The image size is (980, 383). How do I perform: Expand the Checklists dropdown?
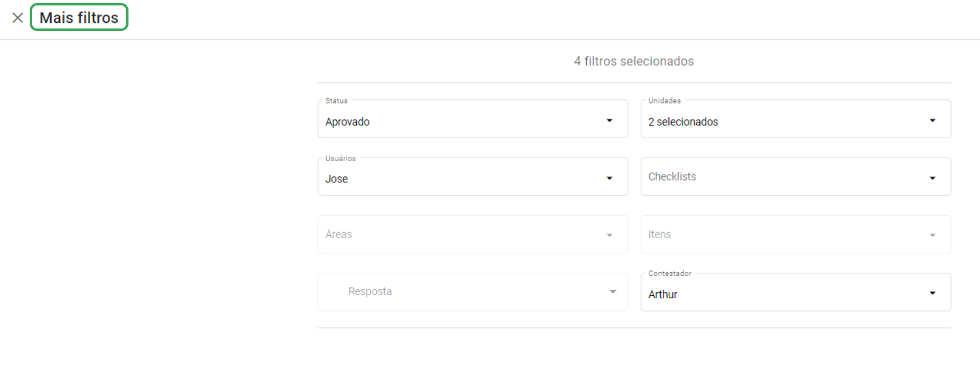[x=933, y=178]
